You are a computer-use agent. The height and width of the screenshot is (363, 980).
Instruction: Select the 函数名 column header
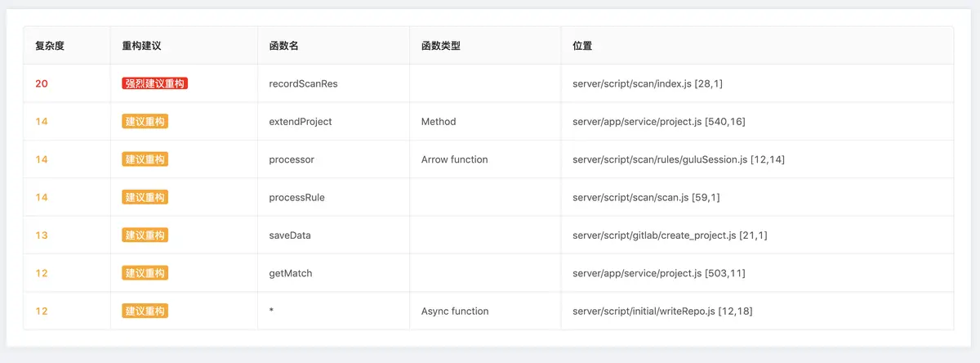click(x=283, y=46)
